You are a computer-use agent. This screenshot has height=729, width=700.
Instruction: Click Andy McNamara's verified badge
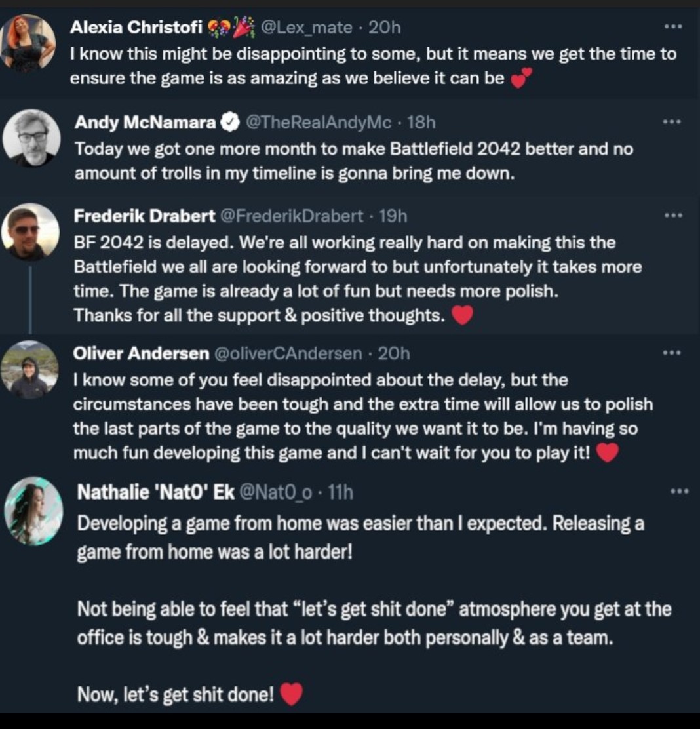coord(229,123)
